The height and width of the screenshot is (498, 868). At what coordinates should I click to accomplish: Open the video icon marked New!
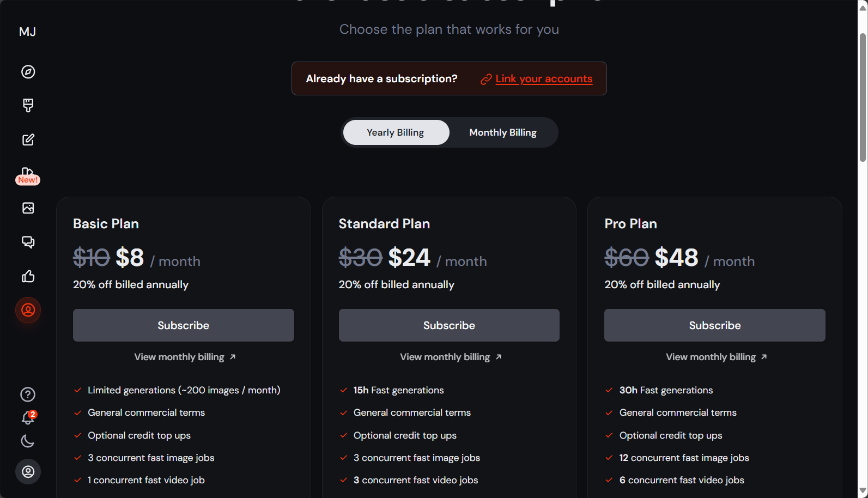[x=28, y=175]
